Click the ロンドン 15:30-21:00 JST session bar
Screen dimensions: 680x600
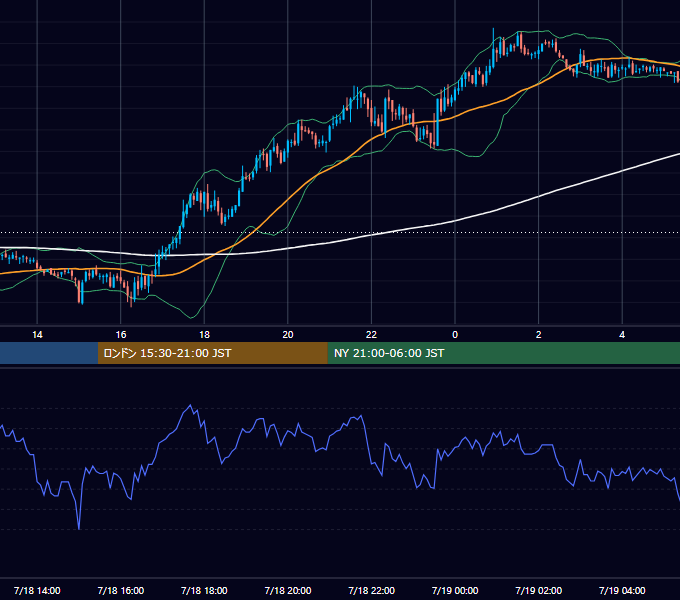point(212,353)
